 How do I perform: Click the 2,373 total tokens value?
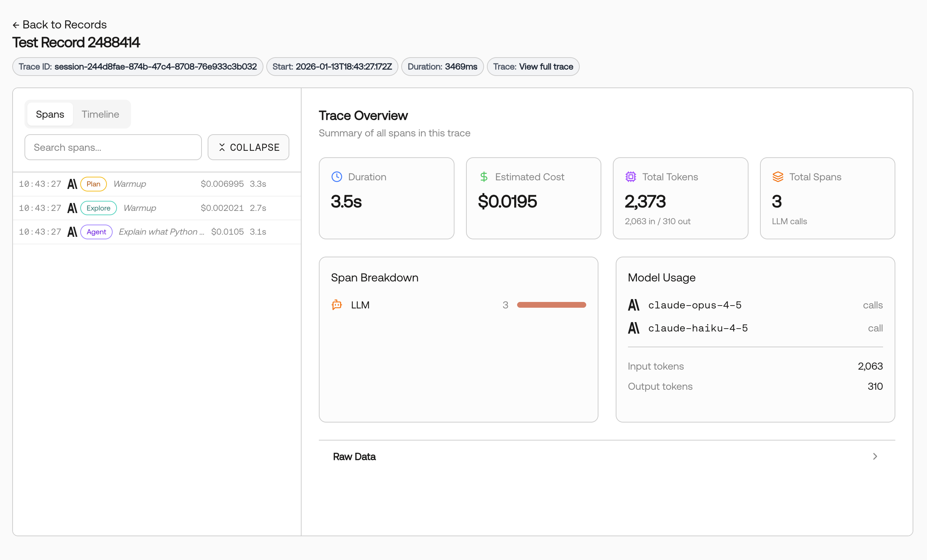click(x=645, y=201)
